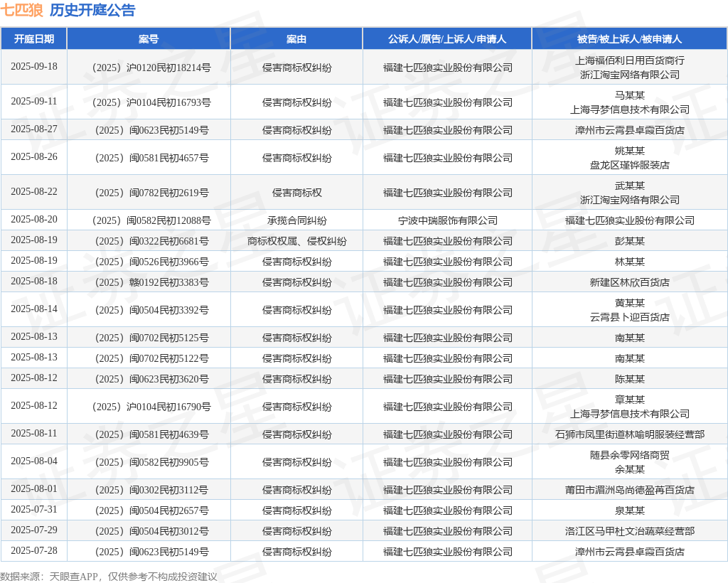Viewport: 728px width, 583px height.
Task: Select the date cell 2025-08-20
Action: click(34, 219)
